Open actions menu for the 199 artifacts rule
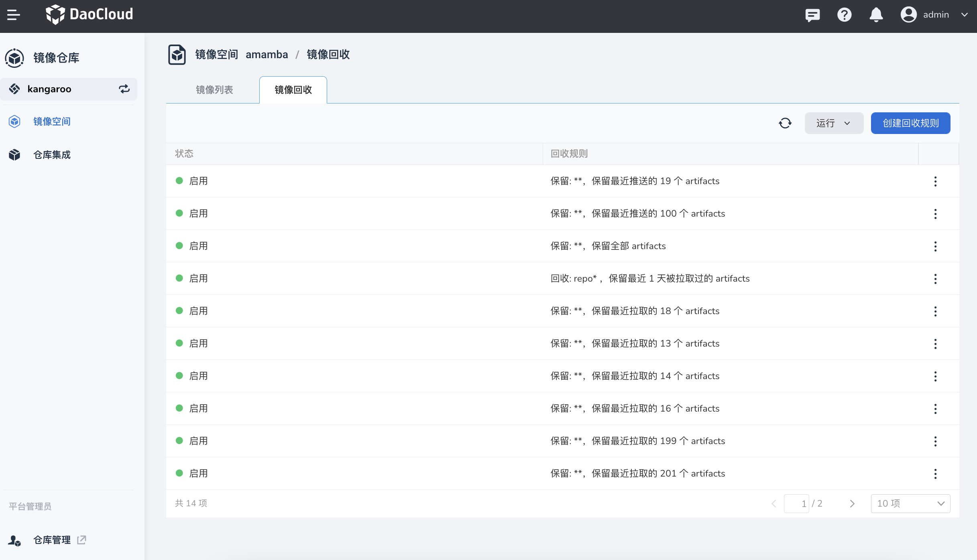 point(935,441)
